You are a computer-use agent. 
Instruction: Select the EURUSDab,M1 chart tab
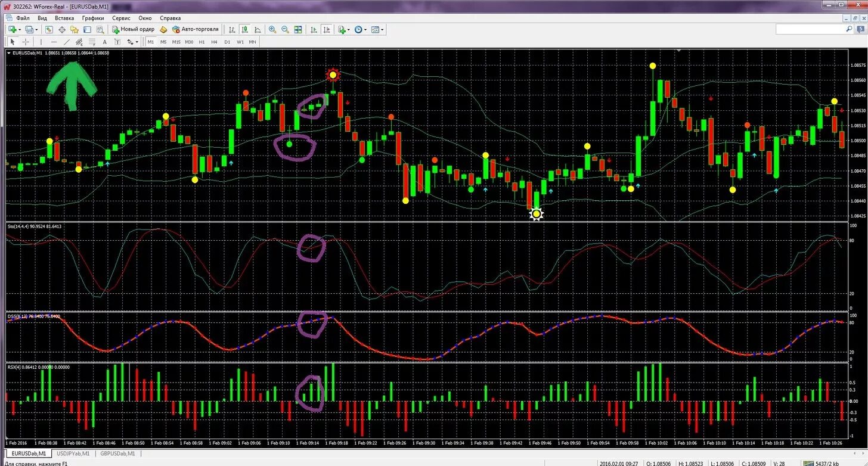(29, 454)
